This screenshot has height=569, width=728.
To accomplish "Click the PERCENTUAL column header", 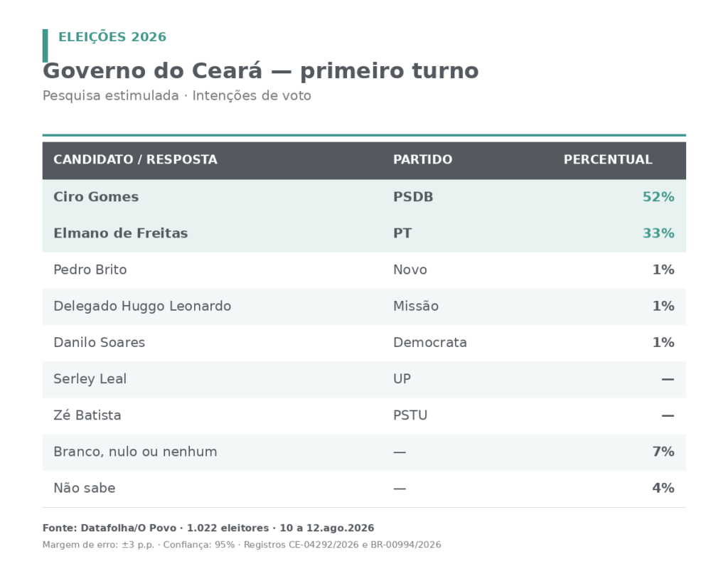I will coord(608,159).
